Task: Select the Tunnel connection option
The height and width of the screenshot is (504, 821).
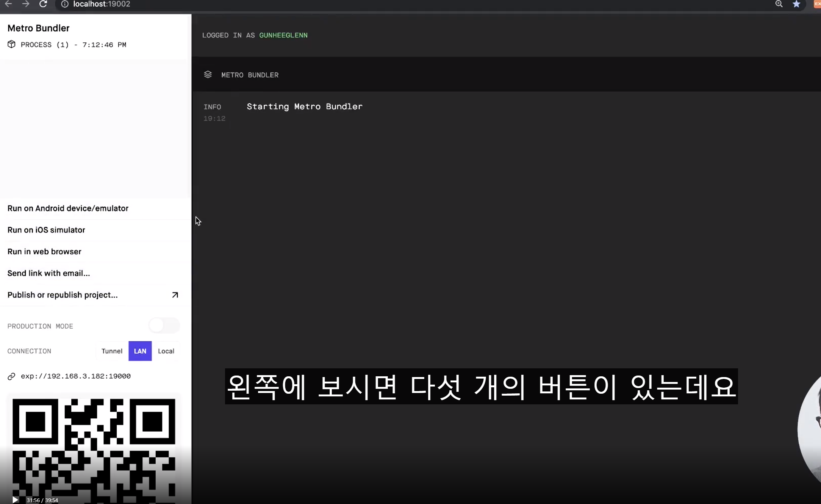Action: (x=112, y=351)
